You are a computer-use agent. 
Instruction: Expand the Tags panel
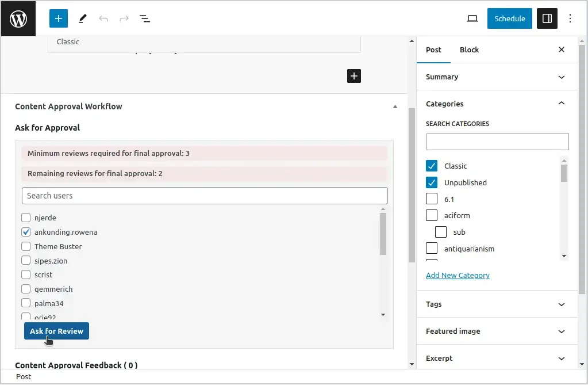pos(497,304)
